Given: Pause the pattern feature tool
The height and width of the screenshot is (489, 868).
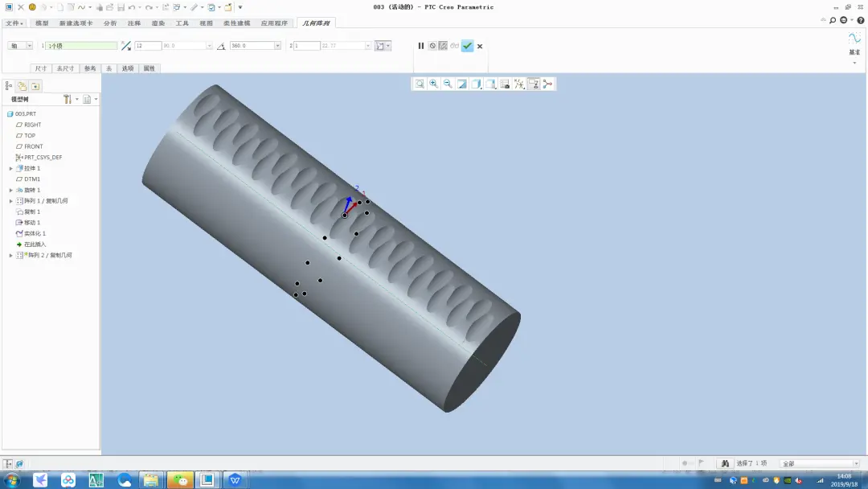Looking at the screenshot, I should (x=420, y=46).
